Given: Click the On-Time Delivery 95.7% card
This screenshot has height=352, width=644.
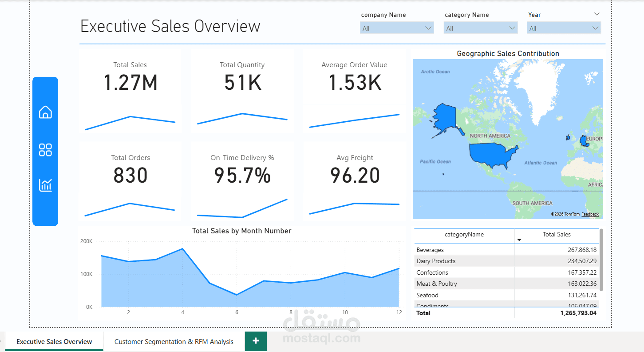Looking at the screenshot, I should click(242, 181).
